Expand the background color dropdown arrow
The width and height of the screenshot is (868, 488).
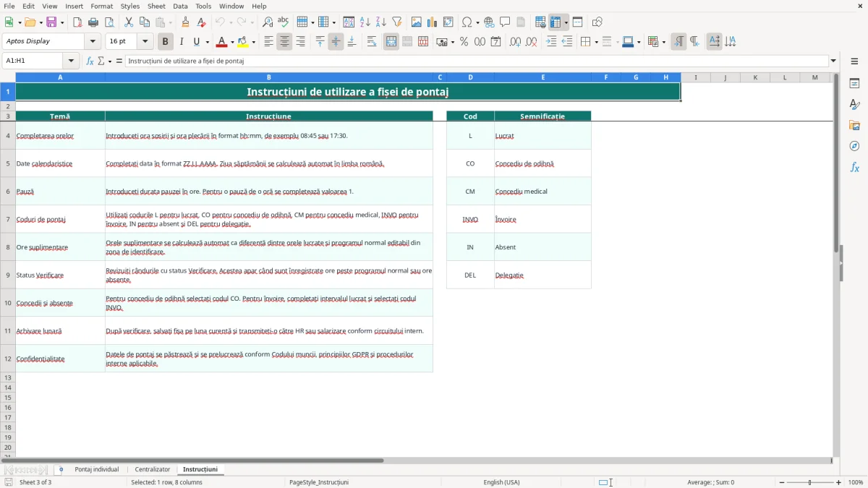(x=253, y=42)
